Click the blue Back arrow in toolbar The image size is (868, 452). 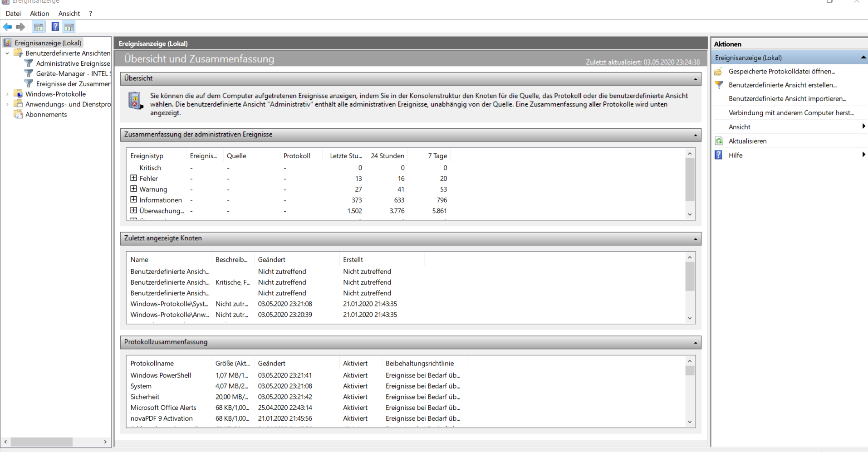pos(8,27)
